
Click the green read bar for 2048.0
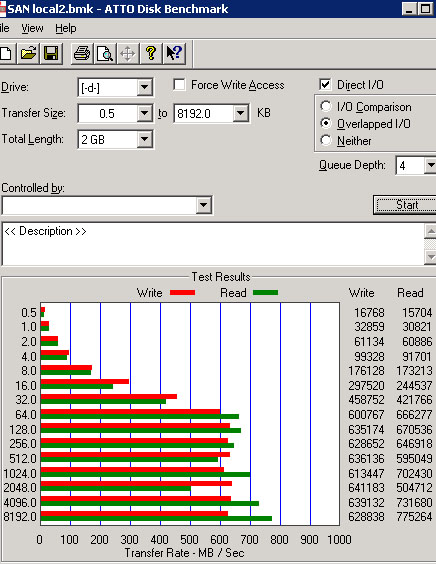(115, 489)
